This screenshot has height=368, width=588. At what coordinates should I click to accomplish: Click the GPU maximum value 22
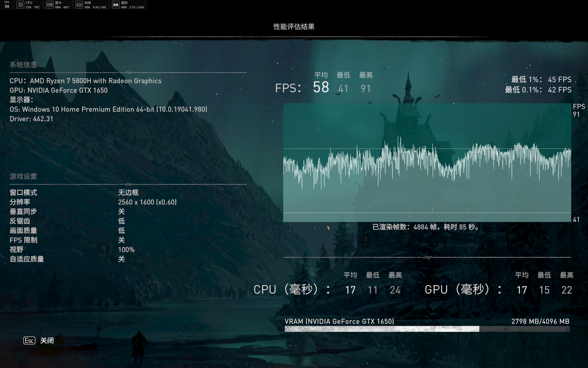coord(567,290)
